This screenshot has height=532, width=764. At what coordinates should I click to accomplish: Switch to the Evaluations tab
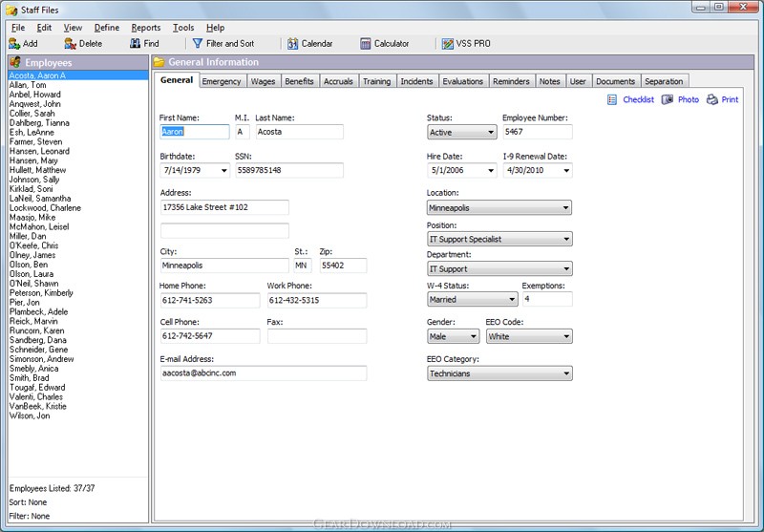pos(463,81)
